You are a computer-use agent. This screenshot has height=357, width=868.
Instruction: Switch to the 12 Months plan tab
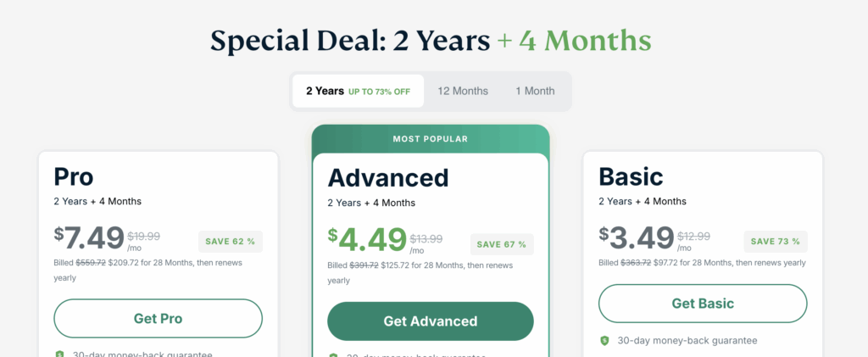click(x=463, y=92)
